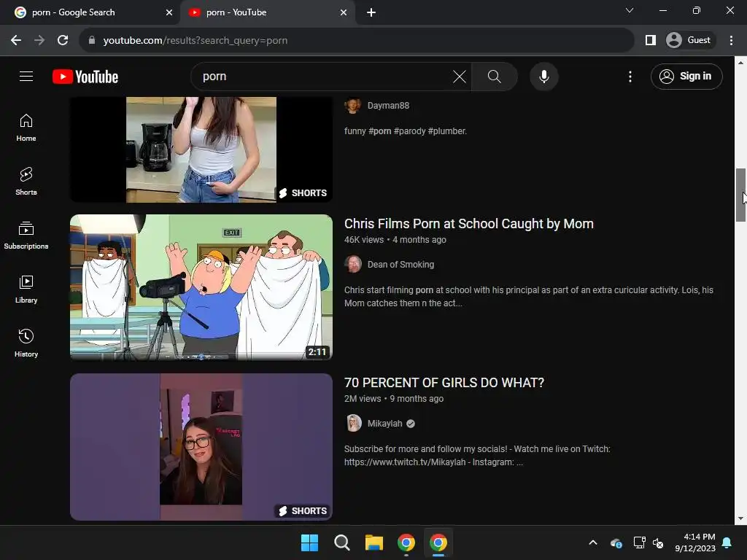The width and height of the screenshot is (747, 560).
Task: Go back with the browser back arrow
Action: coord(16,41)
